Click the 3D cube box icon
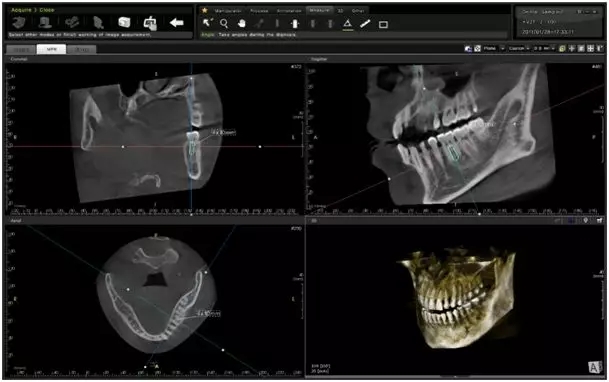The height and width of the screenshot is (382, 609). (x=124, y=23)
